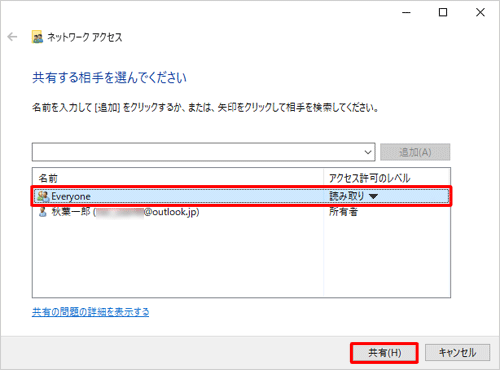Click the 名前 column header
Viewport: 500px width, 370px height.
[48, 178]
